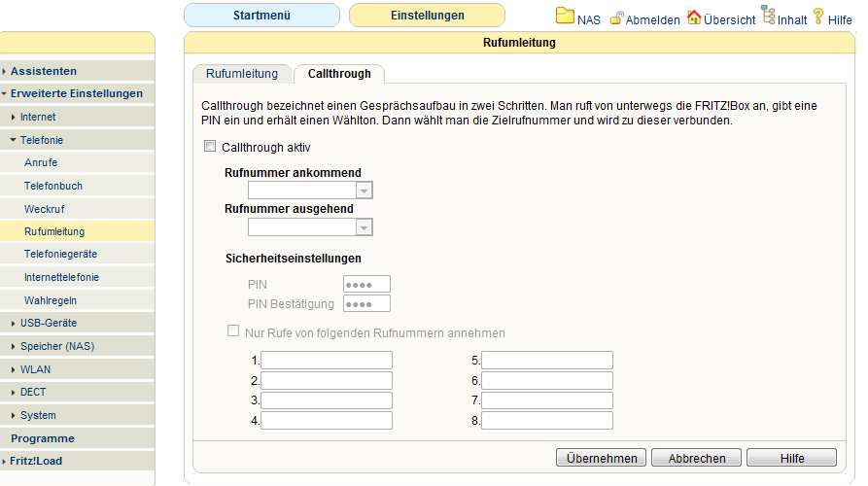The image size is (868, 486).
Task: Click phone number field 1
Action: pyautogui.click(x=327, y=361)
